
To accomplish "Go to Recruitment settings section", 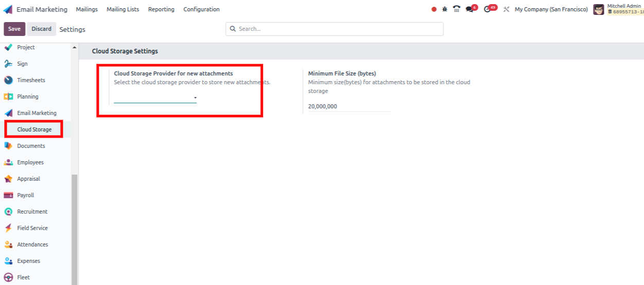I will click(x=32, y=212).
